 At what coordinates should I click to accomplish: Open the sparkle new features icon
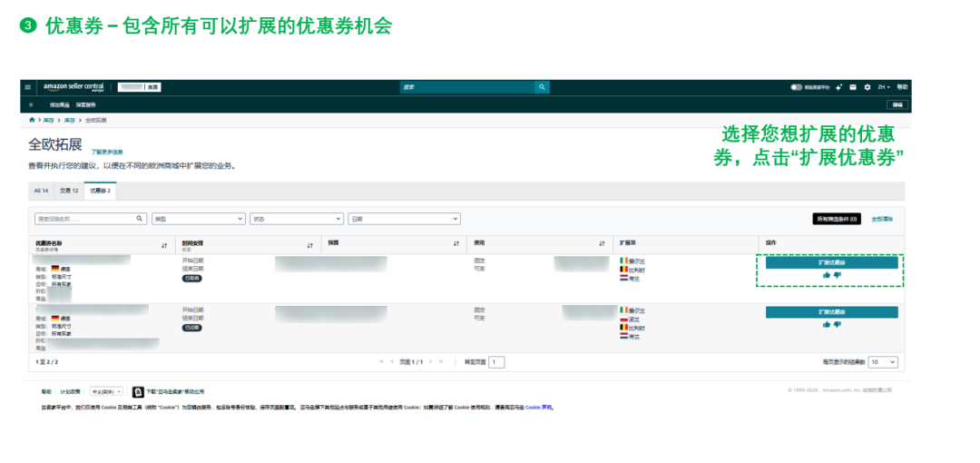[838, 87]
